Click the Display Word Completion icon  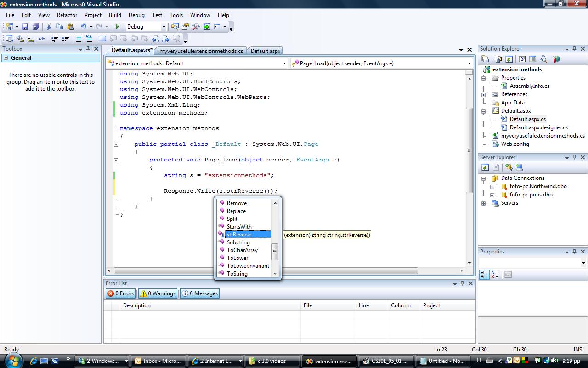tap(41, 39)
